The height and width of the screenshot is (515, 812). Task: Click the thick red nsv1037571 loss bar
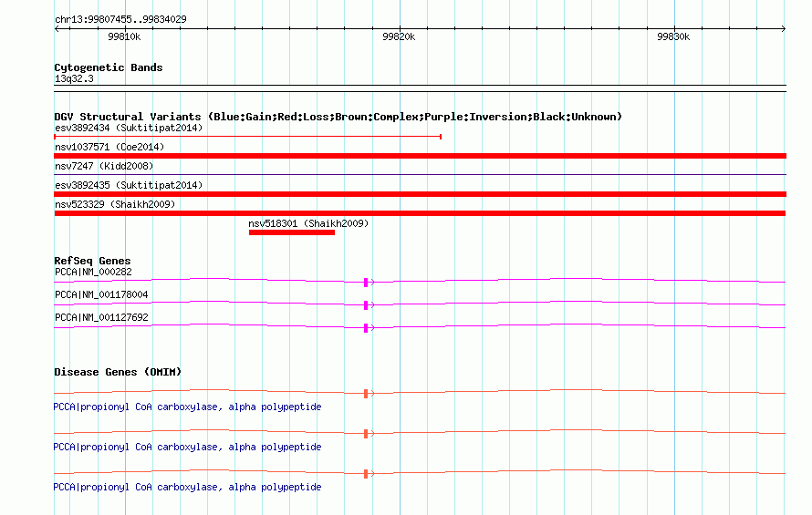click(420, 156)
